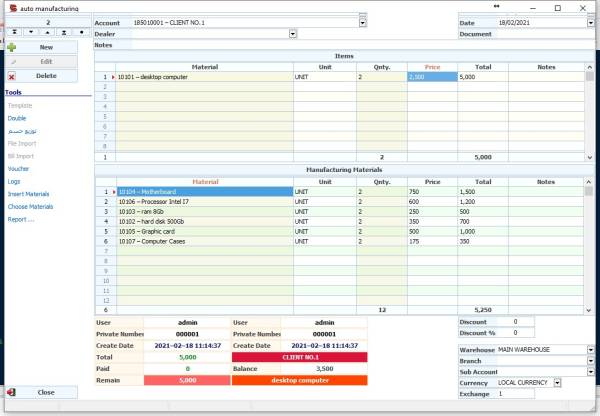Click the red Remain value 5,000
This screenshot has width=600, height=416.
click(x=187, y=380)
